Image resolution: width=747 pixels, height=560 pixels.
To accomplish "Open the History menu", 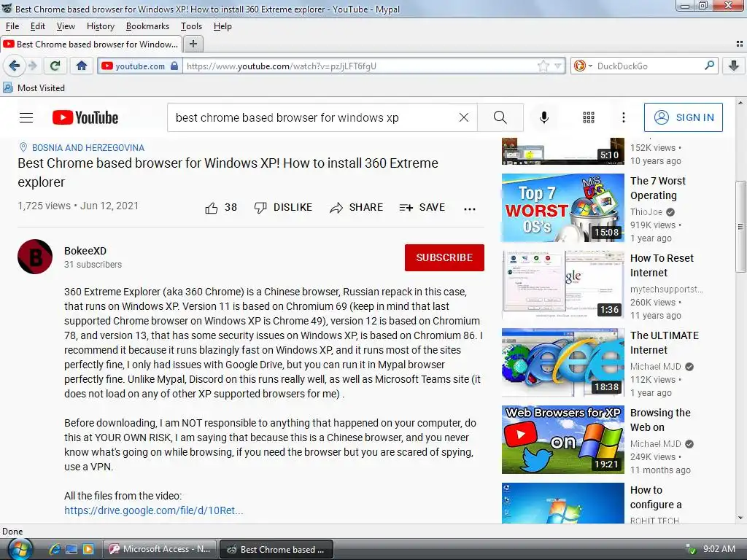I will [x=101, y=26].
